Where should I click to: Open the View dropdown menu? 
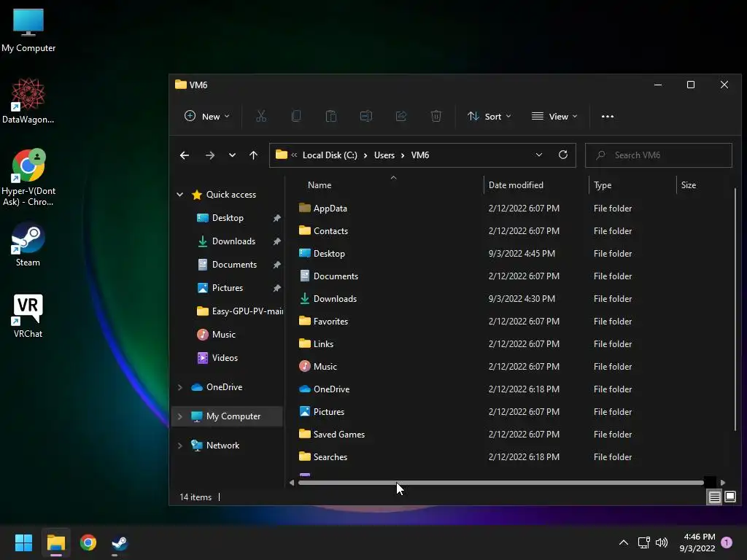554,116
